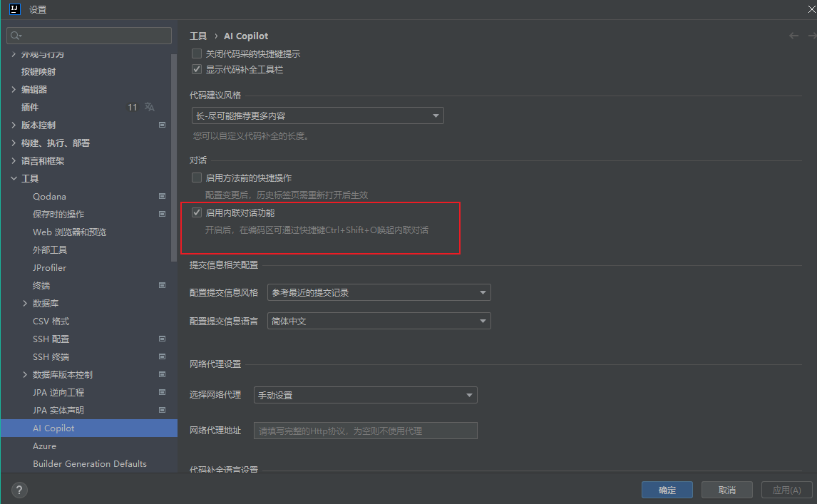Click the project-level icon beside Qodana
Viewport: 817px width, 504px height.
pos(162,197)
